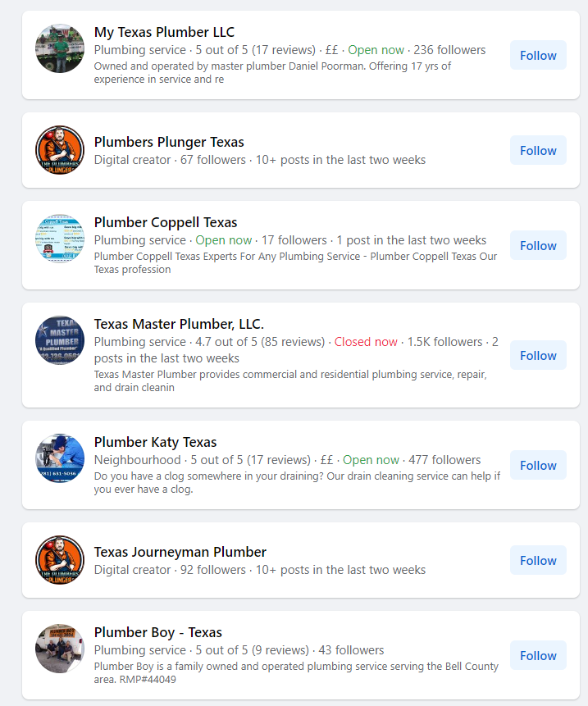Screen dimensions: 588x706
Task: Follow the My Texas Plumber LLC page
Action: [x=537, y=55]
